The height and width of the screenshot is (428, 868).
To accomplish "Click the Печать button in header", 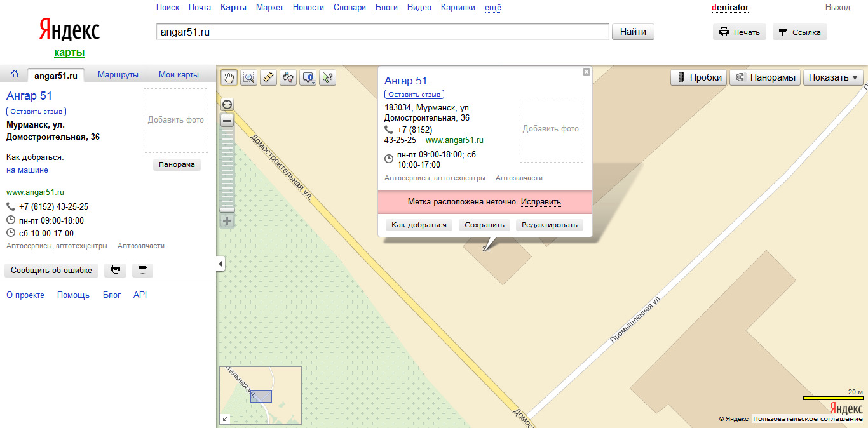I will point(740,32).
